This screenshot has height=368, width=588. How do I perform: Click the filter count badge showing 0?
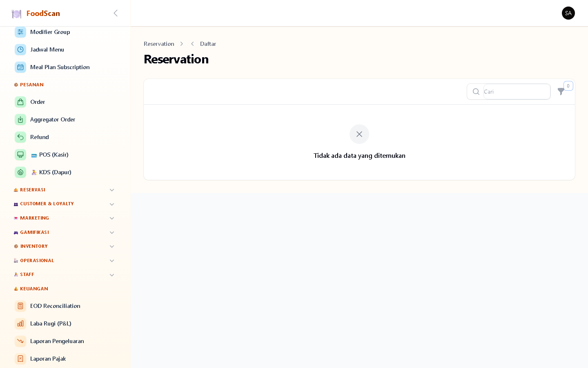tap(568, 86)
